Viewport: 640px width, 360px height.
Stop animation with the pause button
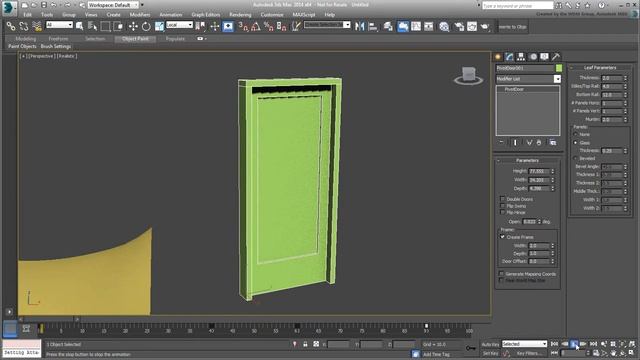[x=574, y=344]
